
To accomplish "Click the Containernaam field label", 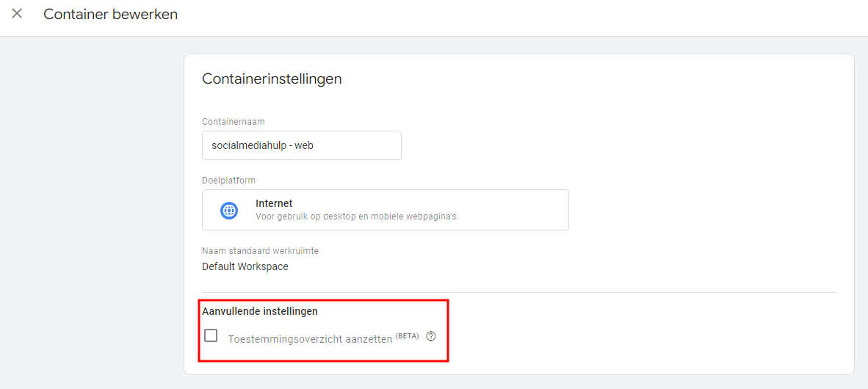I will 233,121.
